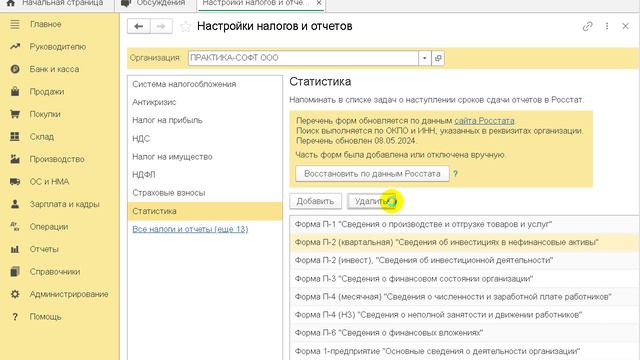Click the Банк и касса coin icon
This screenshot has width=640, height=360.
click(15, 69)
